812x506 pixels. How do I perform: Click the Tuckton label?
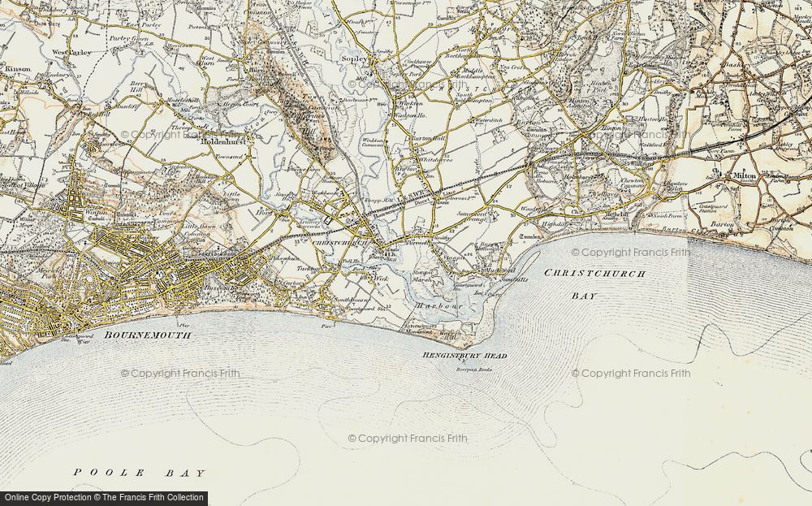coord(308,269)
